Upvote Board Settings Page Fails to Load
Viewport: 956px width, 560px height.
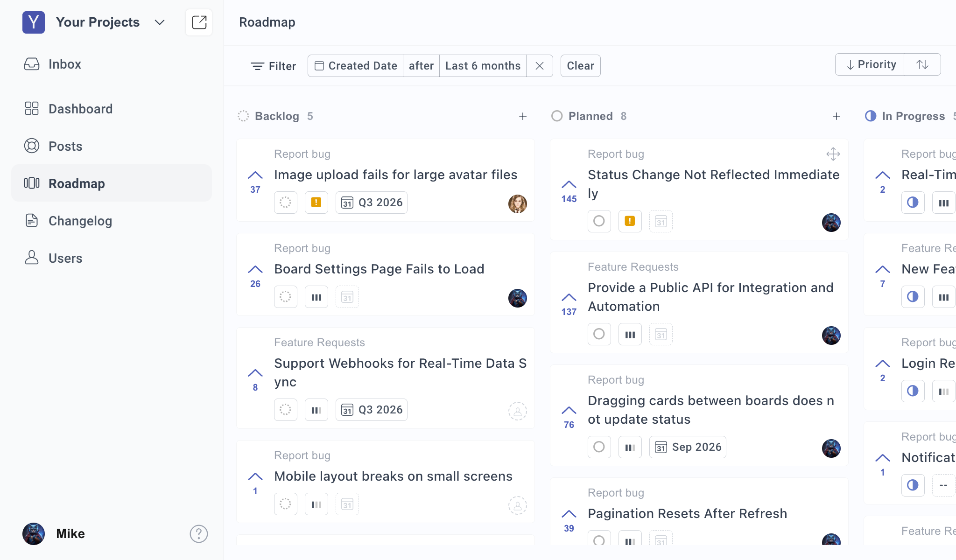(255, 269)
